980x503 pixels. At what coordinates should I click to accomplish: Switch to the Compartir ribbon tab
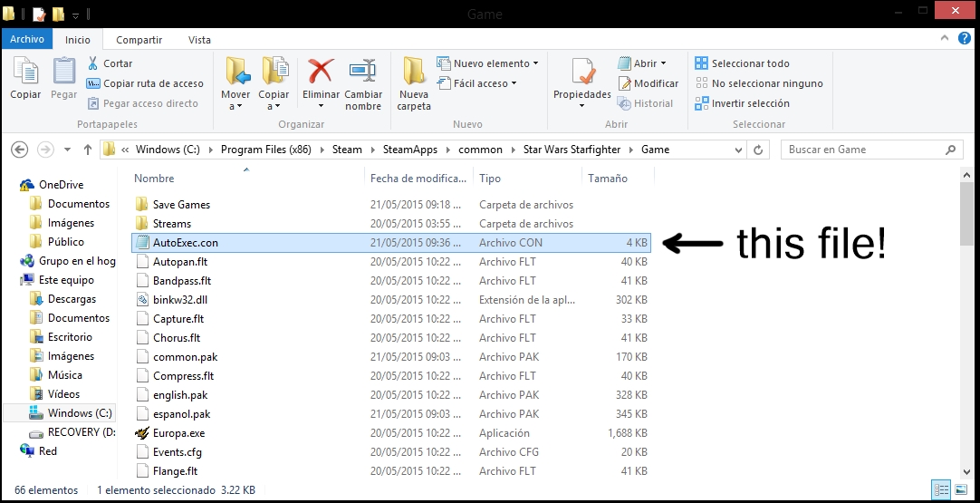point(139,39)
